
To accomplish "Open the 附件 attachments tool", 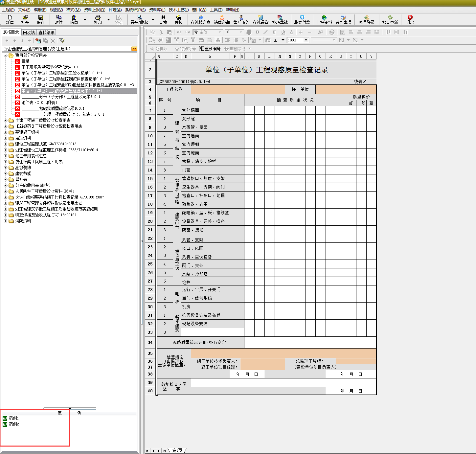I will point(59,19).
